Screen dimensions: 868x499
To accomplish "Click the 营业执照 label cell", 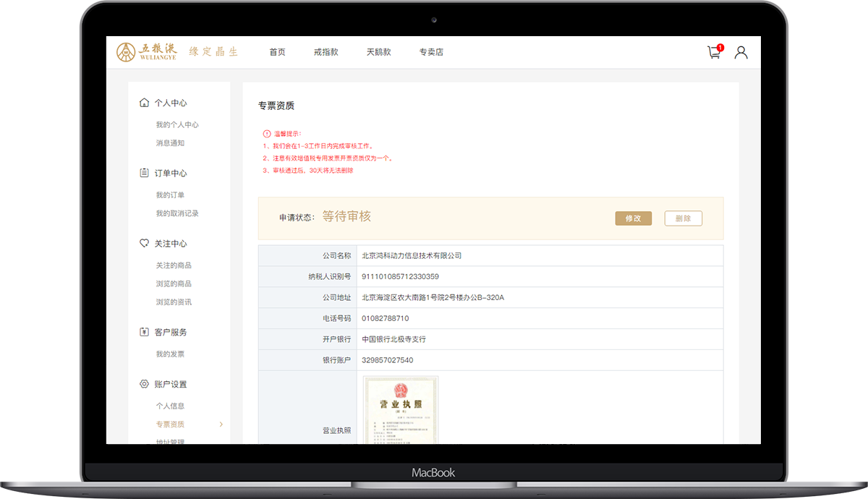I will (x=307, y=408).
